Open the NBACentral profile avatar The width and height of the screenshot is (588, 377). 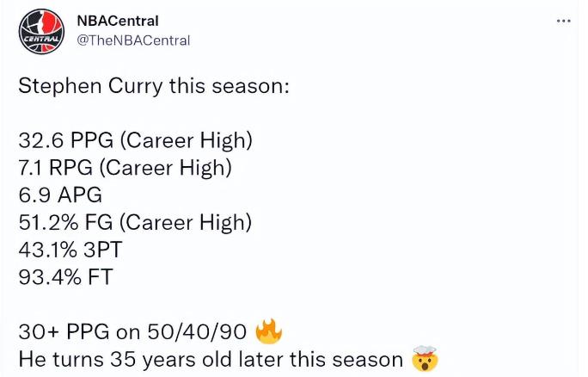tap(40, 33)
